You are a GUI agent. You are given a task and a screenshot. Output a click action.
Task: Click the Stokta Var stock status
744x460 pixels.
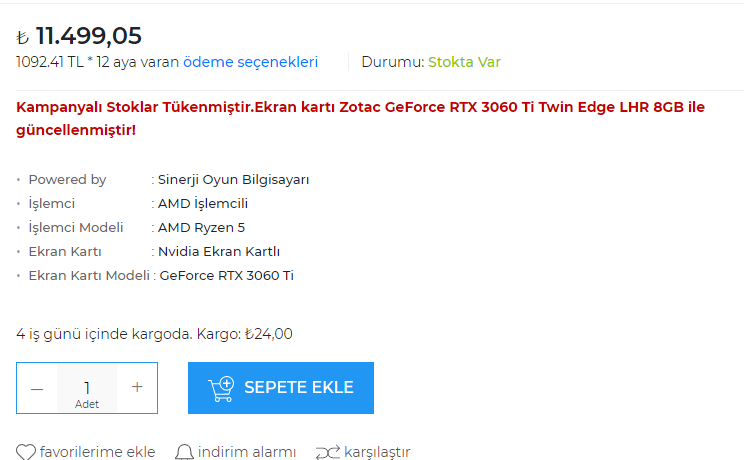(464, 62)
